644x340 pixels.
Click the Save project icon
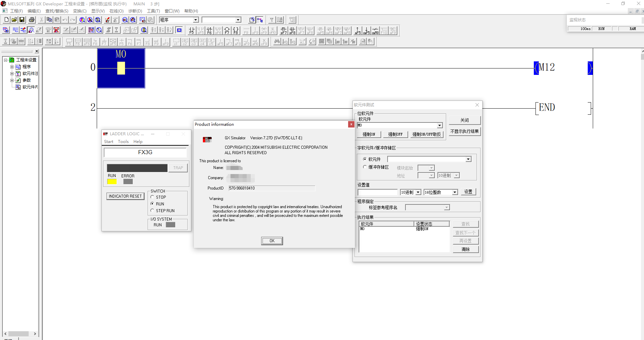22,20
